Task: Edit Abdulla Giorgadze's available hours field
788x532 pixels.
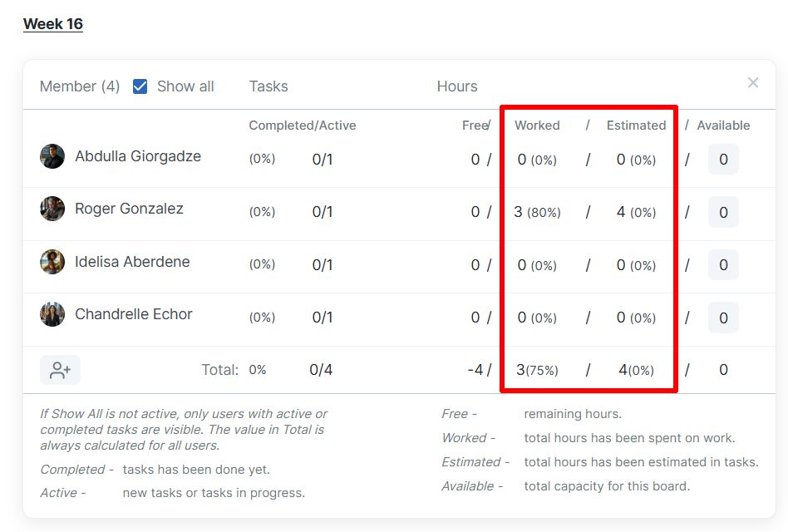Action: click(x=723, y=160)
